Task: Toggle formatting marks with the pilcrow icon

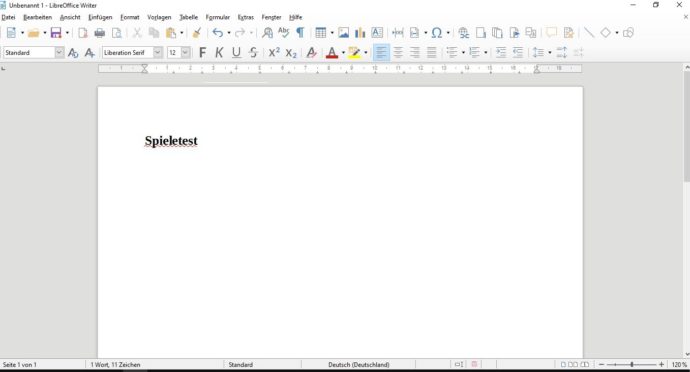Action: (300, 33)
